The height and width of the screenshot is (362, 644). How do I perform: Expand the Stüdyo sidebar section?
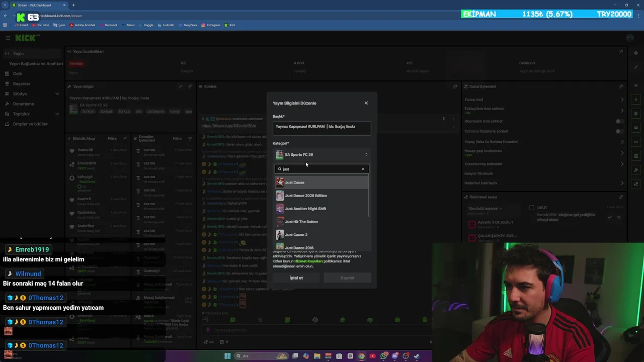tap(32, 94)
